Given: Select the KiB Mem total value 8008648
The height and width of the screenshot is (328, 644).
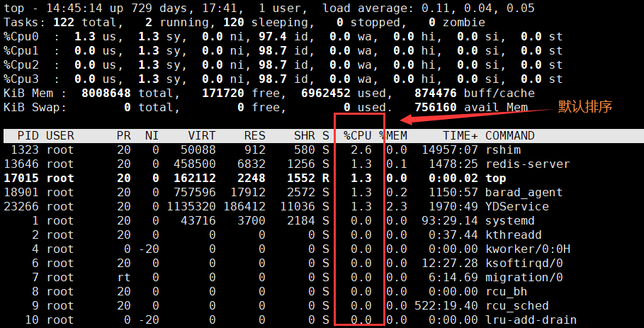Looking at the screenshot, I should coord(106,93).
